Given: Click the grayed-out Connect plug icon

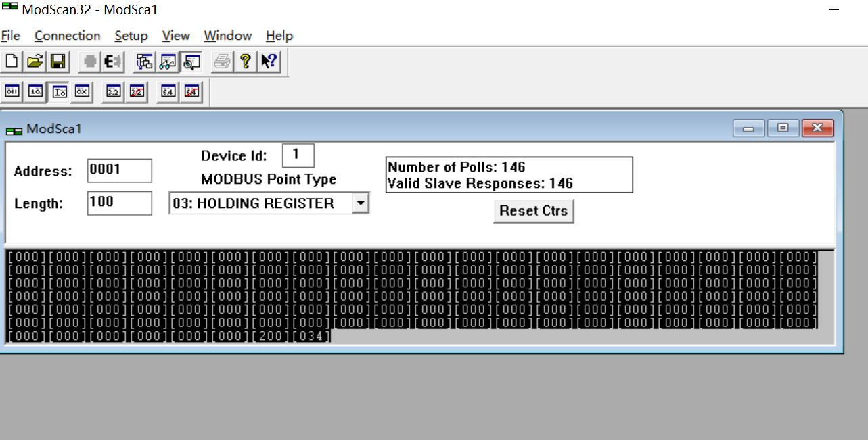Looking at the screenshot, I should coord(89,62).
